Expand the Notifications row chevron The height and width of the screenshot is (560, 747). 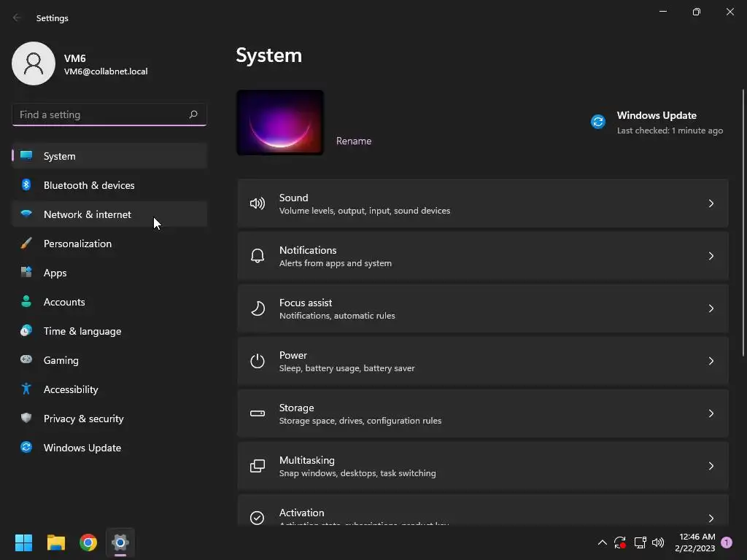711,256
